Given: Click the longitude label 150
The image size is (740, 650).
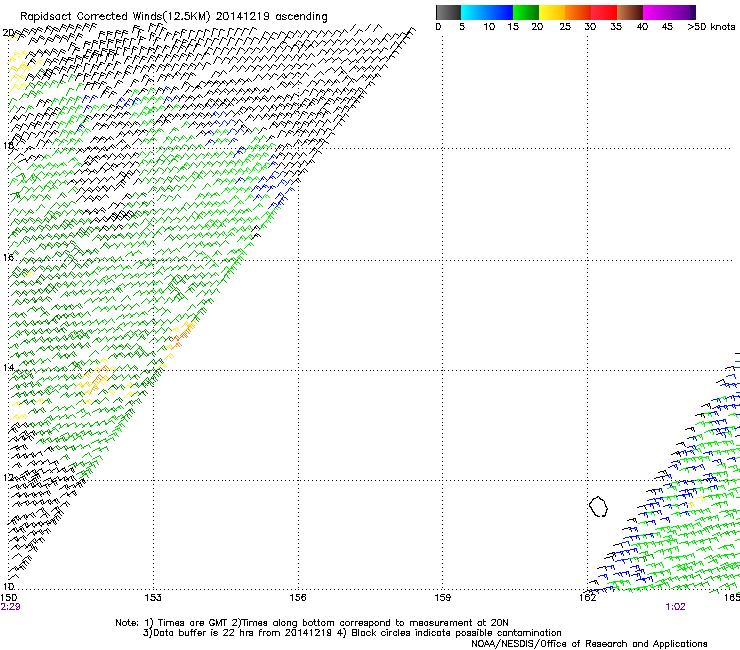Looking at the screenshot, I should tap(8, 598).
